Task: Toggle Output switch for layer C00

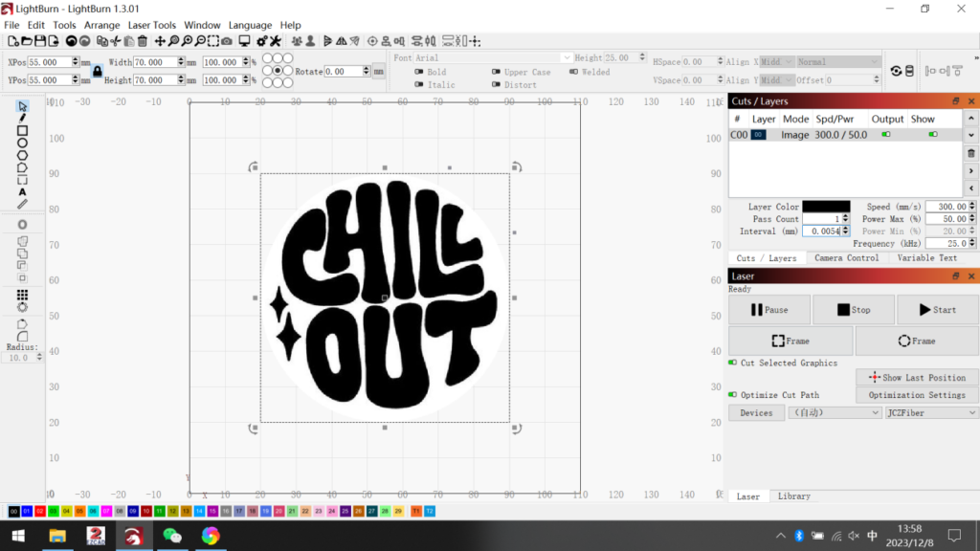Action: coord(886,135)
